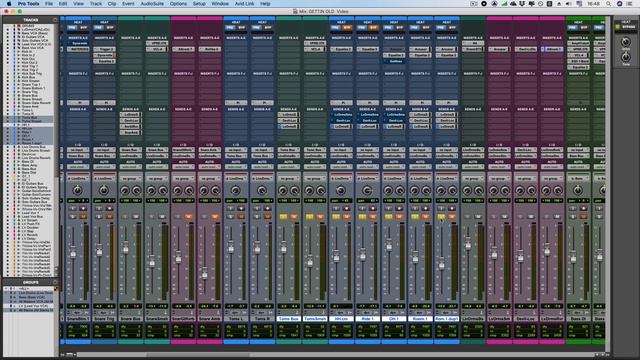Record-enable the SnareBtm 1 track

pyautogui.click(x=83, y=209)
